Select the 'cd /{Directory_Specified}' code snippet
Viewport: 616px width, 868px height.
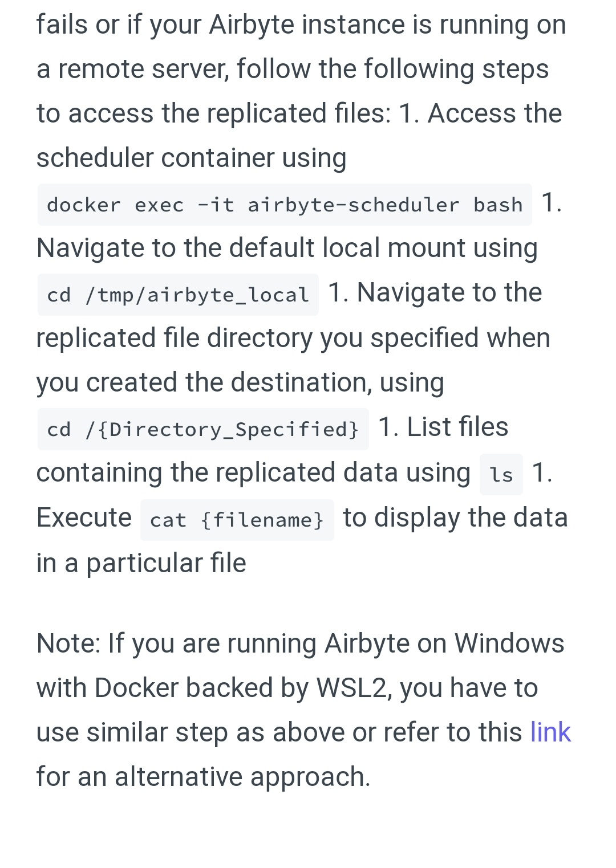click(x=203, y=429)
